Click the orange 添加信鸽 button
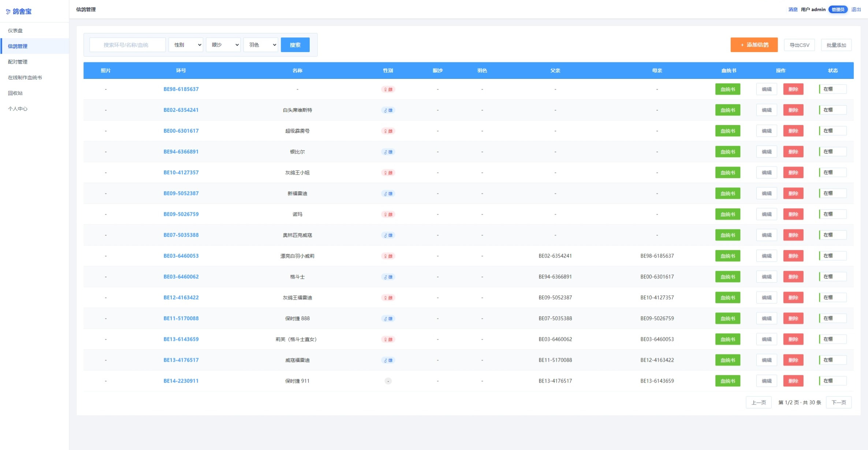This screenshot has height=450, width=868. click(754, 45)
